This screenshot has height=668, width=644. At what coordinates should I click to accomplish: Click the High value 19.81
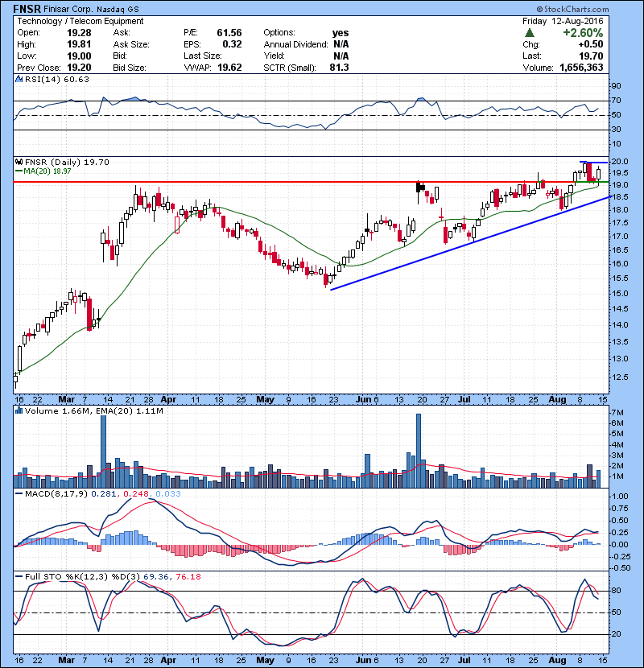(x=79, y=44)
